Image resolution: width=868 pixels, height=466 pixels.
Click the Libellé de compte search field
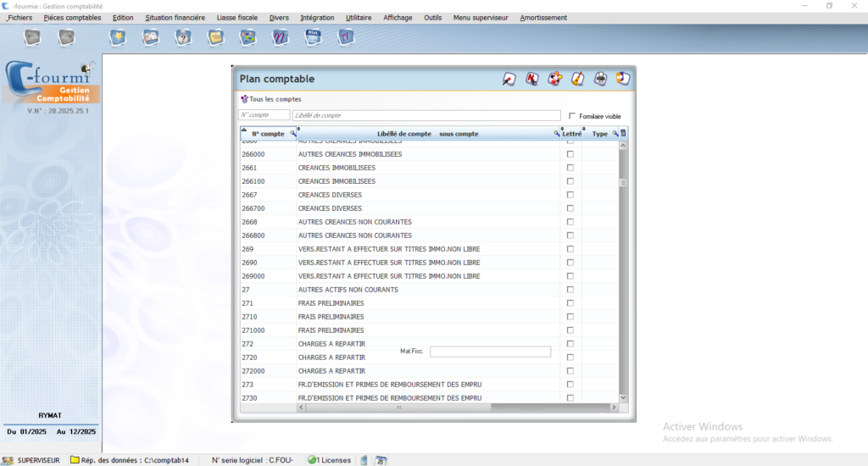coord(426,115)
